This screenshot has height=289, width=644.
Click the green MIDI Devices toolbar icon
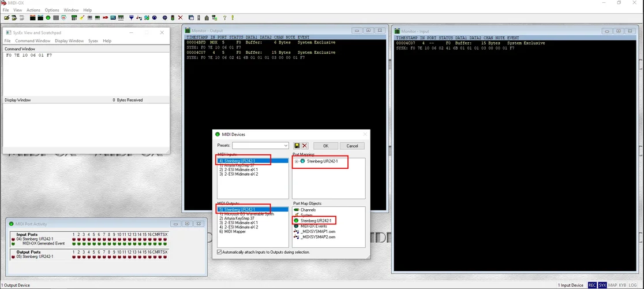tap(48, 18)
